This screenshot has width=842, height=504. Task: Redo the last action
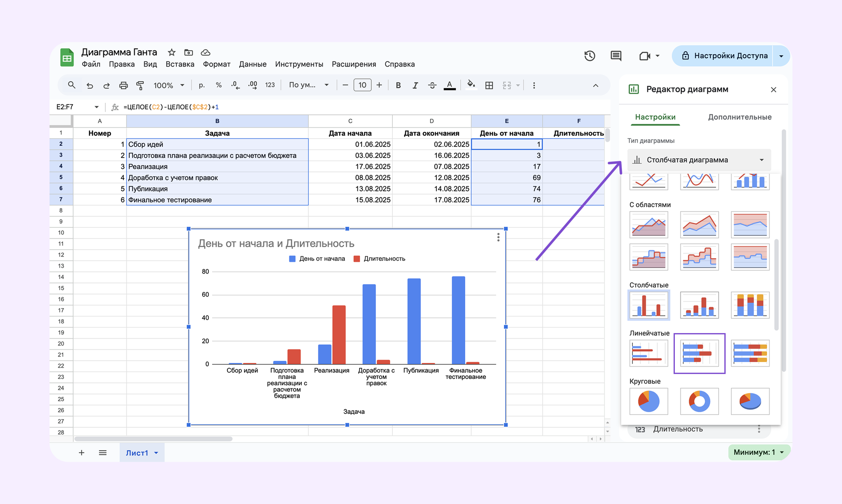click(x=107, y=85)
